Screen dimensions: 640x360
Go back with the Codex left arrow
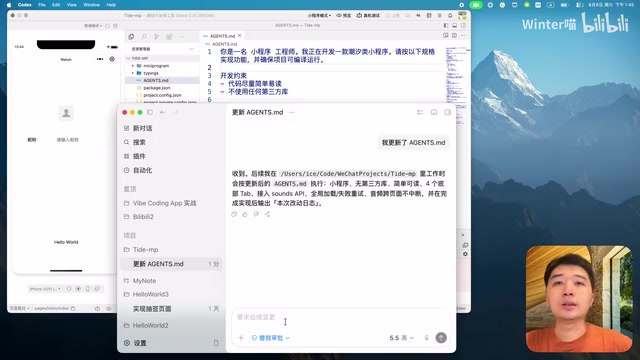(x=162, y=112)
